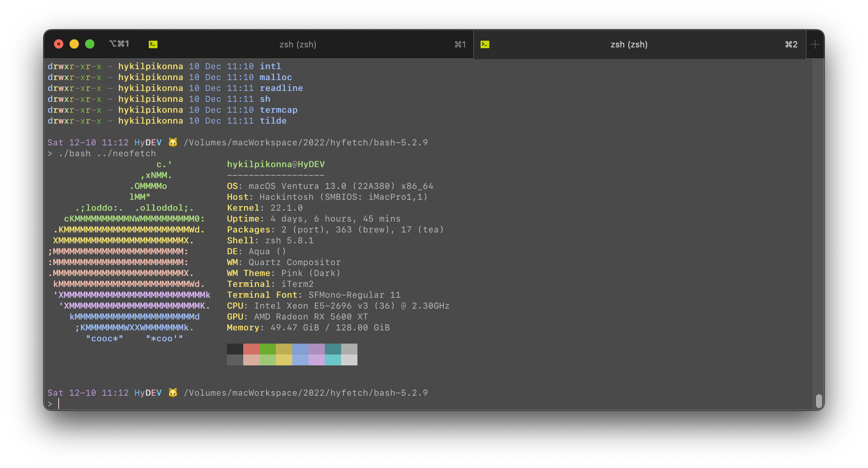The height and width of the screenshot is (468, 868).
Task: Click the ⌘1 shortcut badge on left tab
Action: pos(460,44)
